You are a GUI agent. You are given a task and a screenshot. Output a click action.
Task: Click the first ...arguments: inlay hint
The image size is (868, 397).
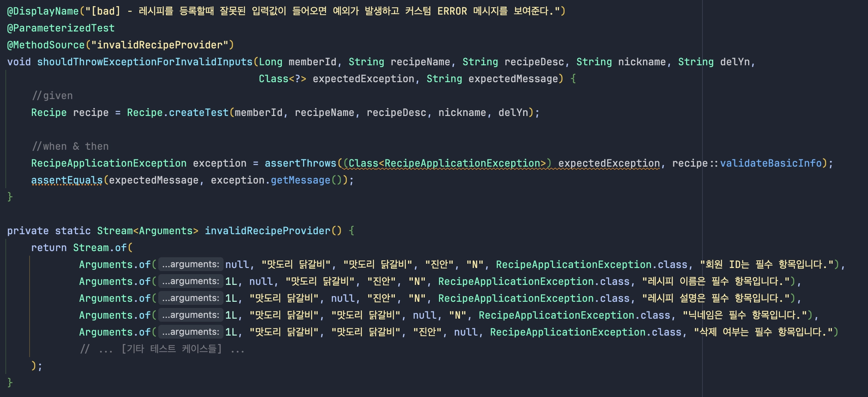[x=189, y=264]
